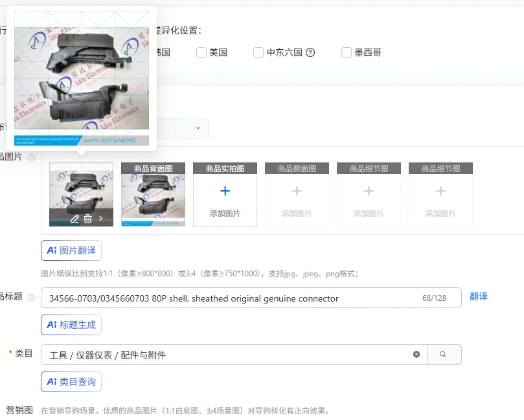Screen dimensions: 524x420
Task: Edit the first product image with pencil icon
Action: tap(74, 219)
